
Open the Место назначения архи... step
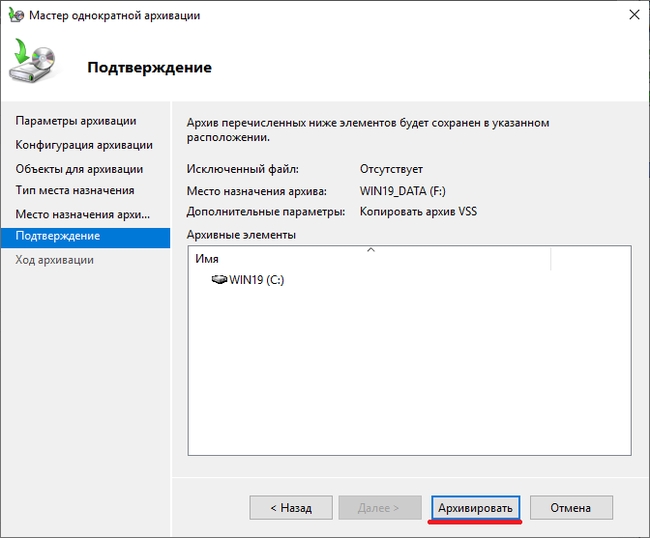(x=82, y=214)
